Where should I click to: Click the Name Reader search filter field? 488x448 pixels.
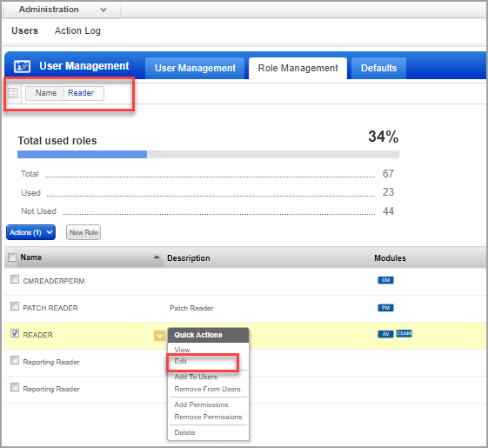(x=64, y=93)
